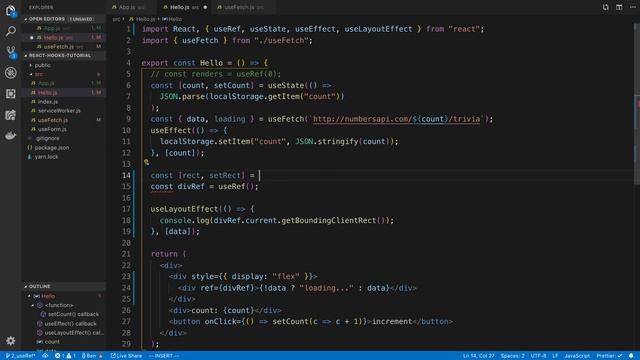Screen dimensions: 640x360
Task: Open the Debug view icon
Action: pos(11,73)
